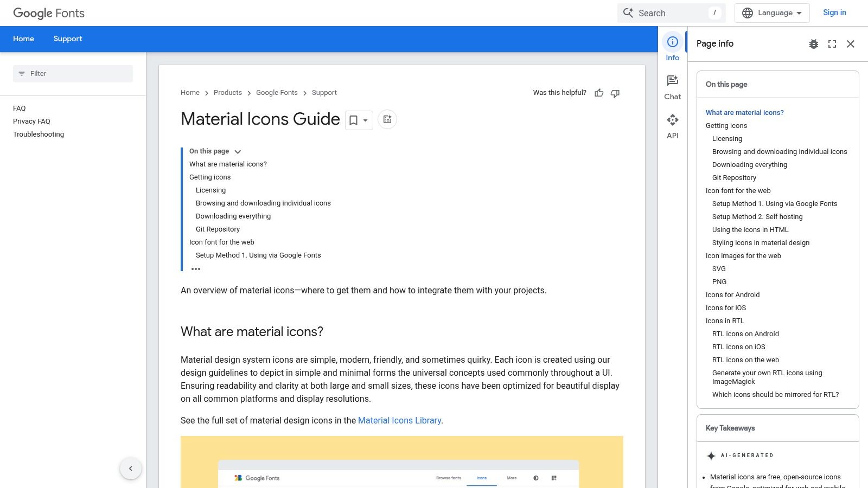The height and width of the screenshot is (488, 868).
Task: Open the summarize page icon near the title
Action: coord(387,119)
